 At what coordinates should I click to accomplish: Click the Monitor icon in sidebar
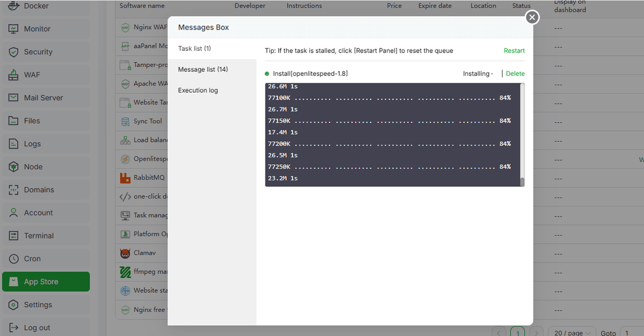tap(14, 29)
